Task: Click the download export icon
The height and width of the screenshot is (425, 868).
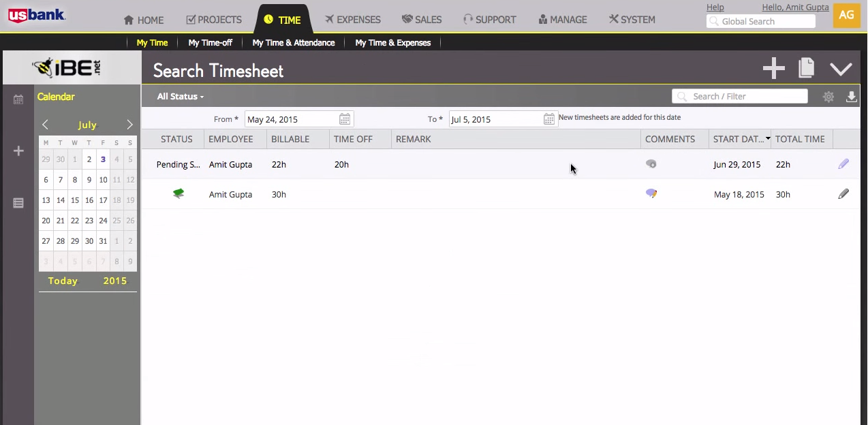Action: 851,97
